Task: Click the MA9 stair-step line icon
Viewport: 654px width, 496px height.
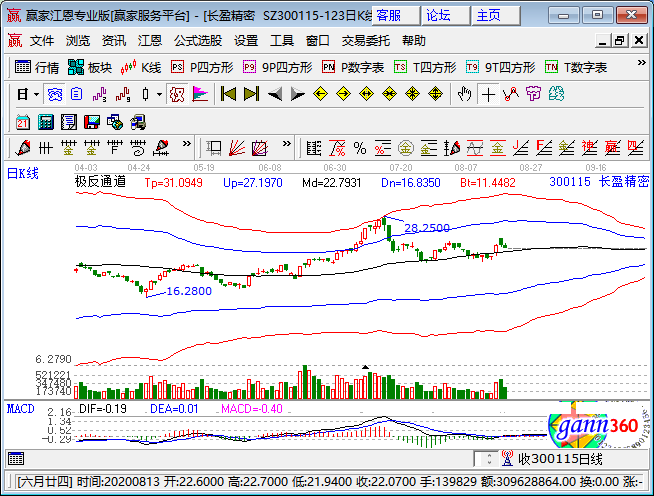Action: [x=123, y=94]
